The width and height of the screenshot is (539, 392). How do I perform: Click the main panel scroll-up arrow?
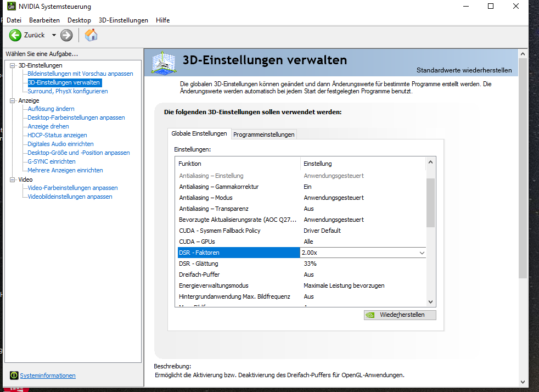pos(523,54)
